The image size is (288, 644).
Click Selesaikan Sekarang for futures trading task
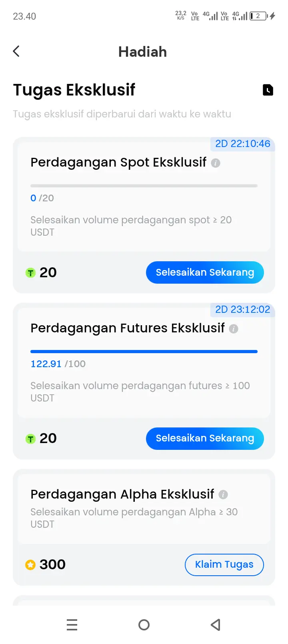pos(205,438)
